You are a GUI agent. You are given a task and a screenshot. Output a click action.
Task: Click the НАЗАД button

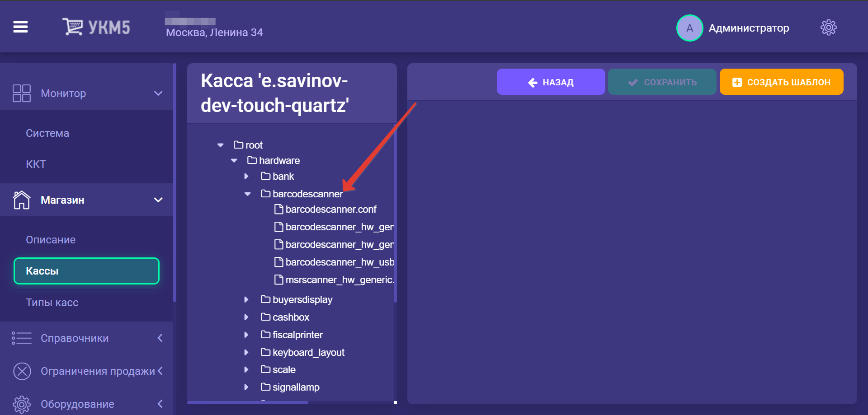coord(551,82)
